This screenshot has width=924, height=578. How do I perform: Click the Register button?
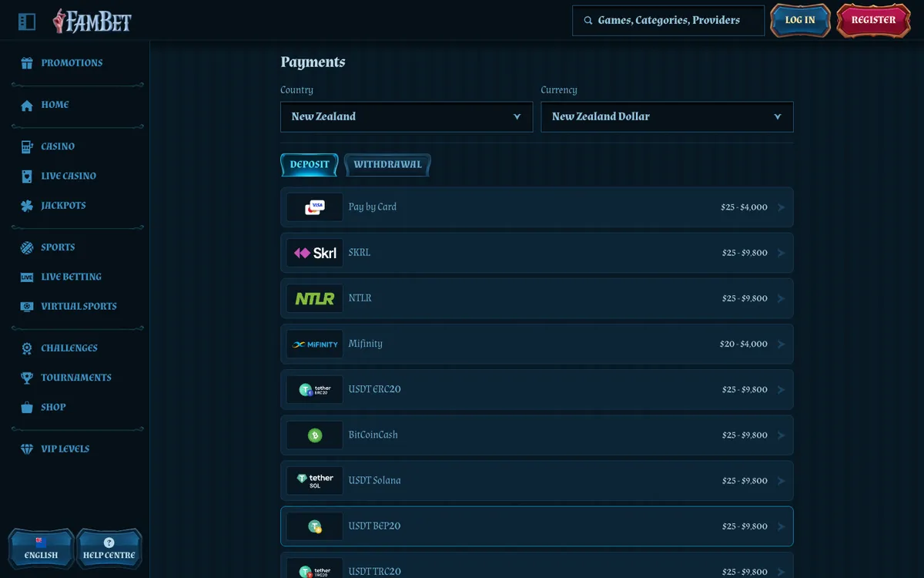(873, 21)
